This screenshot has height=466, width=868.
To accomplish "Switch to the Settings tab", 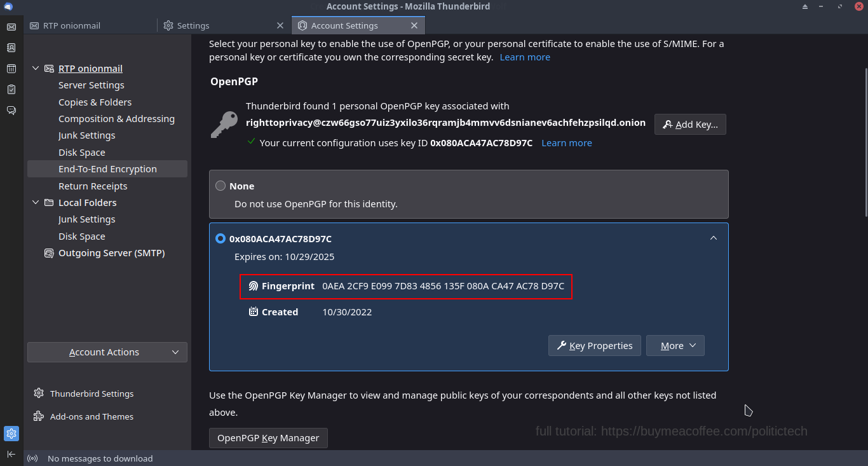I will [224, 25].
